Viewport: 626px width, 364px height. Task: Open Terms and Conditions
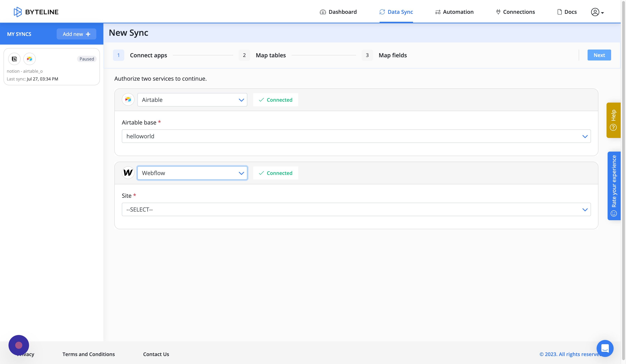pos(89,354)
